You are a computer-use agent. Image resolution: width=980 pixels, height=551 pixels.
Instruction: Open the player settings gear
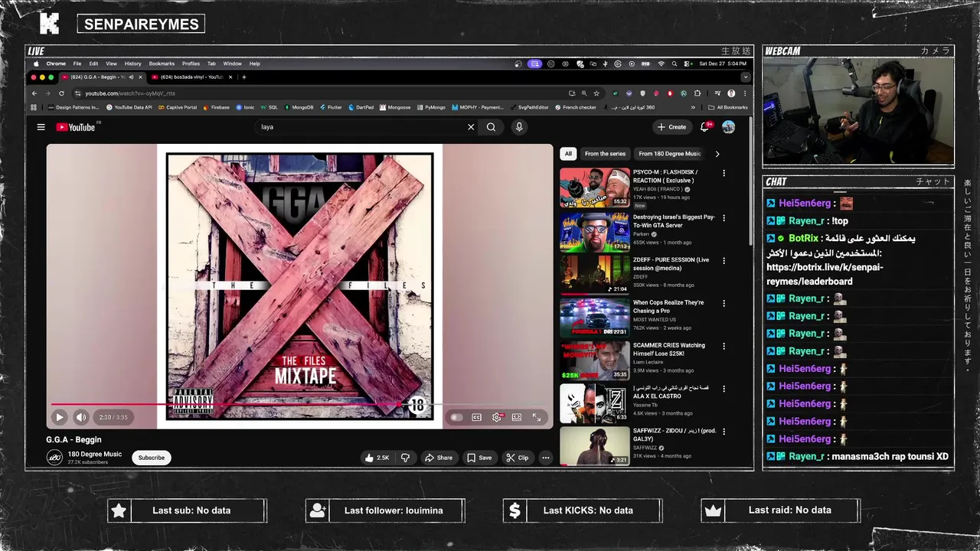click(x=497, y=417)
